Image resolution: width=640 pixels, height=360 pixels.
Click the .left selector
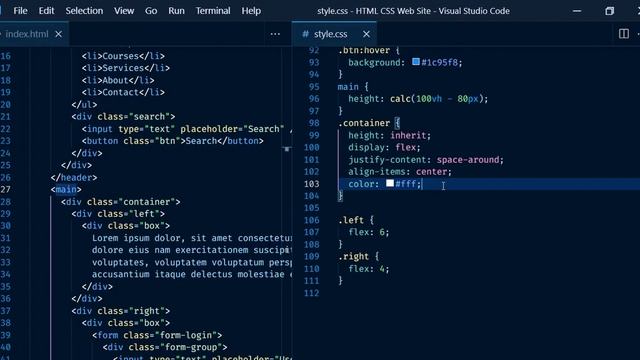click(351, 220)
